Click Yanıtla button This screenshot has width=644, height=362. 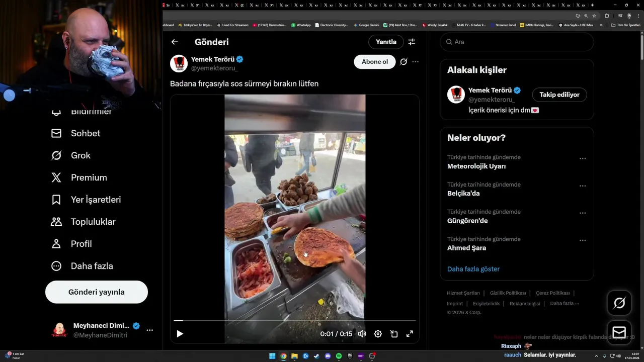point(386,42)
